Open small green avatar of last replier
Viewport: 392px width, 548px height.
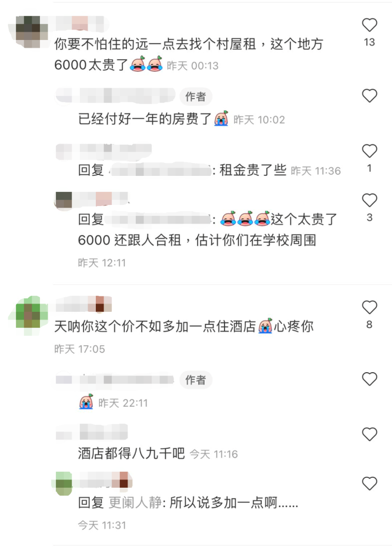[64, 484]
